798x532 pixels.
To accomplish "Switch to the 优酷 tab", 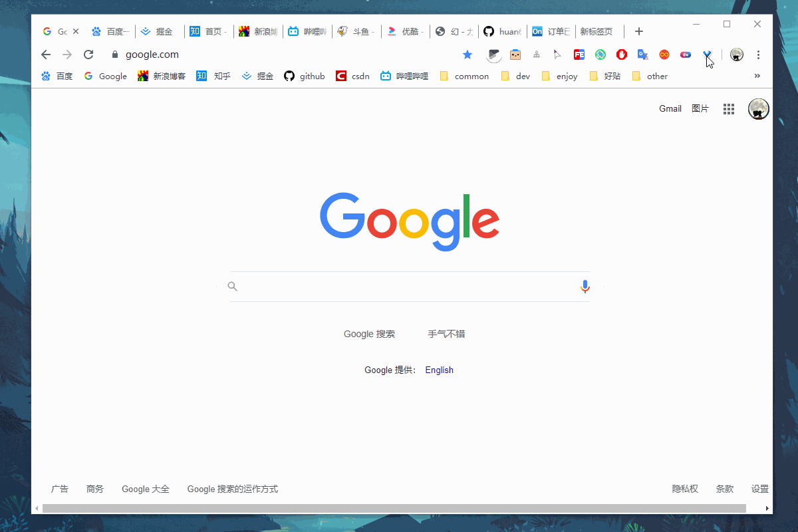I will [x=405, y=31].
